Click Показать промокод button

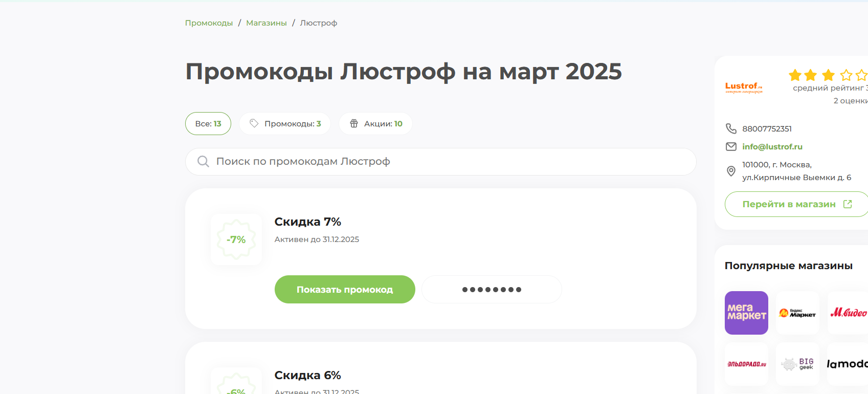pos(345,290)
